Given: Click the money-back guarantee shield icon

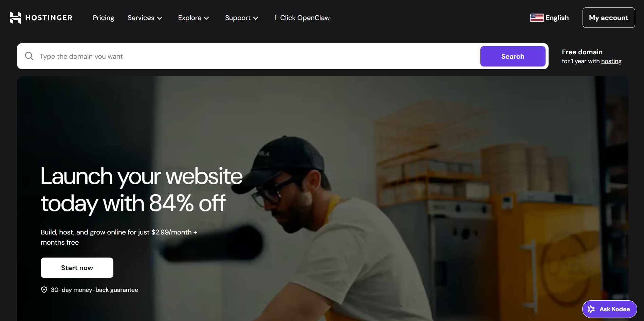Looking at the screenshot, I should pyautogui.click(x=44, y=289).
